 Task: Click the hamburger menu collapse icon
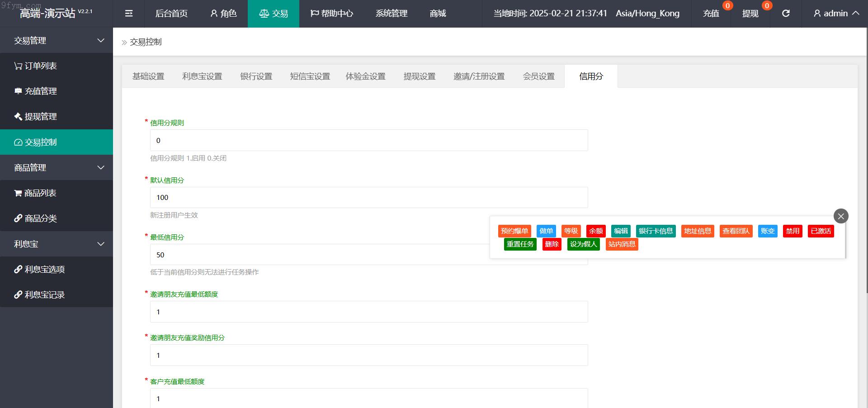(x=129, y=14)
